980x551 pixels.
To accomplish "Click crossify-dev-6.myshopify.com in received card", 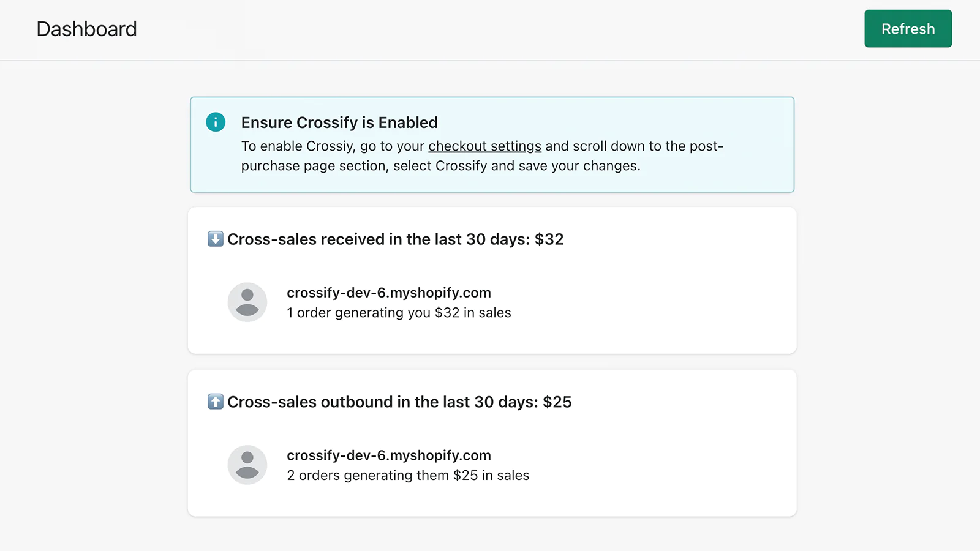I will pyautogui.click(x=389, y=293).
